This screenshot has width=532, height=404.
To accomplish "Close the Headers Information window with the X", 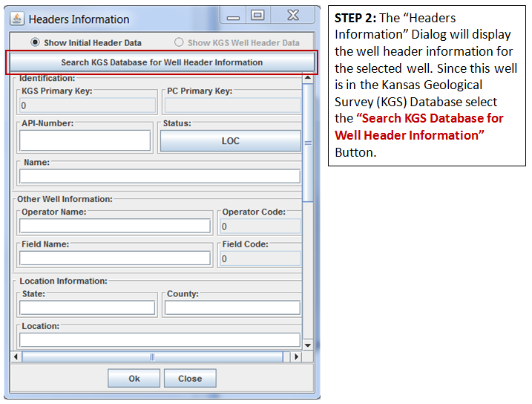I will coord(293,16).
